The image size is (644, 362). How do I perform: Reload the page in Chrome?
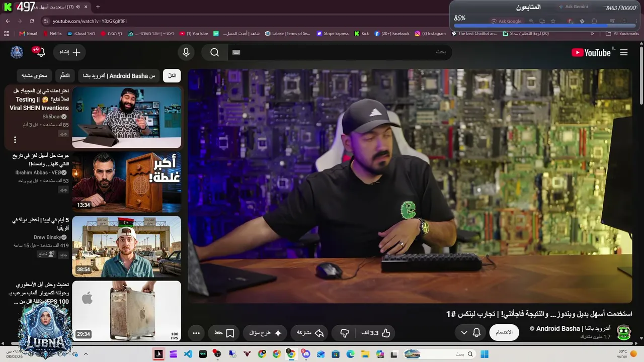click(32, 21)
